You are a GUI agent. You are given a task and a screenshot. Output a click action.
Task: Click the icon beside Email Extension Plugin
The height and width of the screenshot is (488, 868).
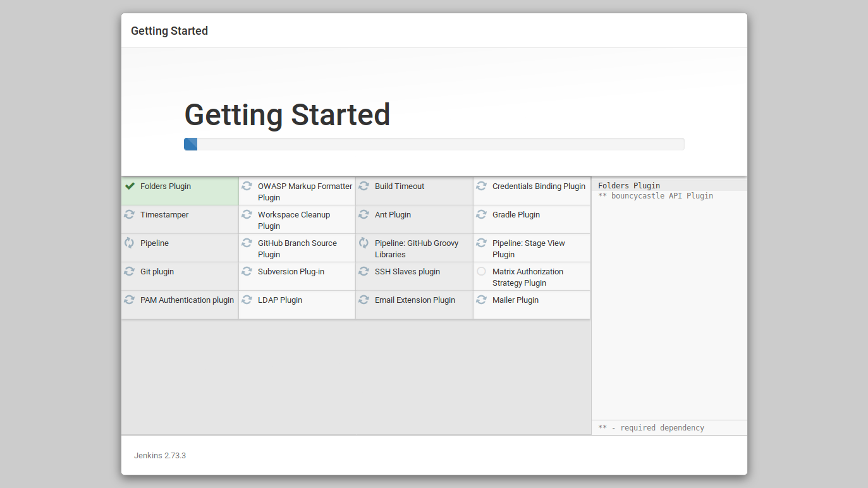364,300
